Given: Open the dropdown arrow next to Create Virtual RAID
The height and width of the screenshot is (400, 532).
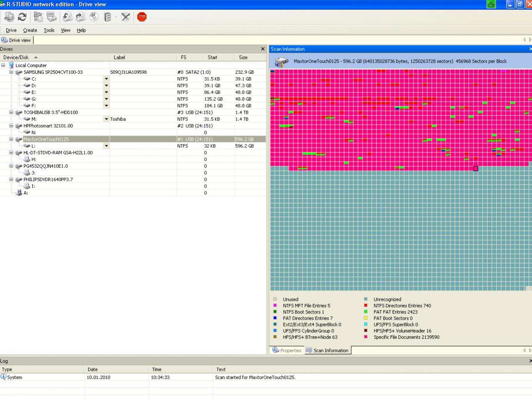Looking at the screenshot, I should pyautogui.click(x=116, y=17).
